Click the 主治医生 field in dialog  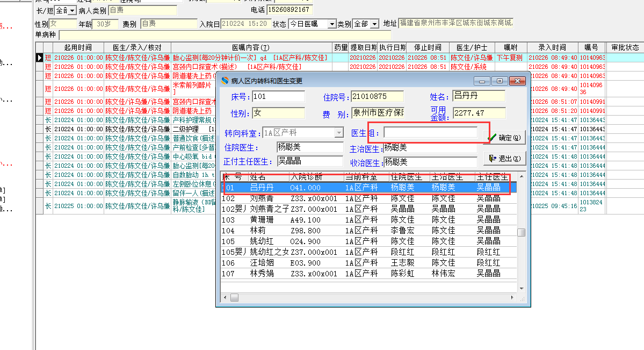(430, 148)
